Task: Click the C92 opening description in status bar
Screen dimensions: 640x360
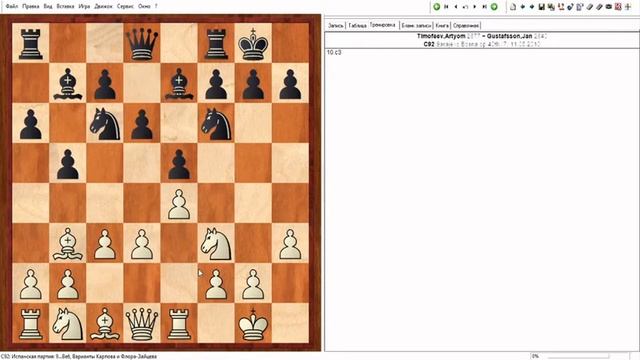Action: (x=79, y=356)
